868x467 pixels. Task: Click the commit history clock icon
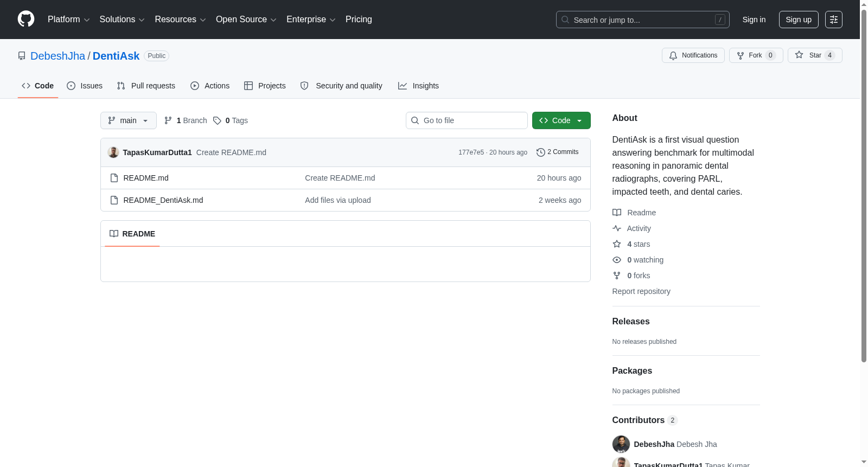click(540, 152)
